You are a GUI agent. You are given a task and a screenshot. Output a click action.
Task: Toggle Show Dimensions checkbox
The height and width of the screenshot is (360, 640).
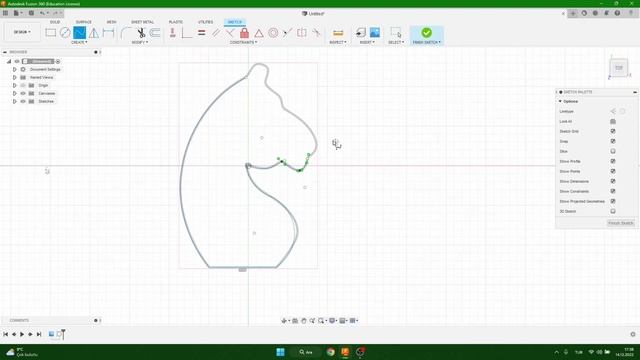coord(613,181)
